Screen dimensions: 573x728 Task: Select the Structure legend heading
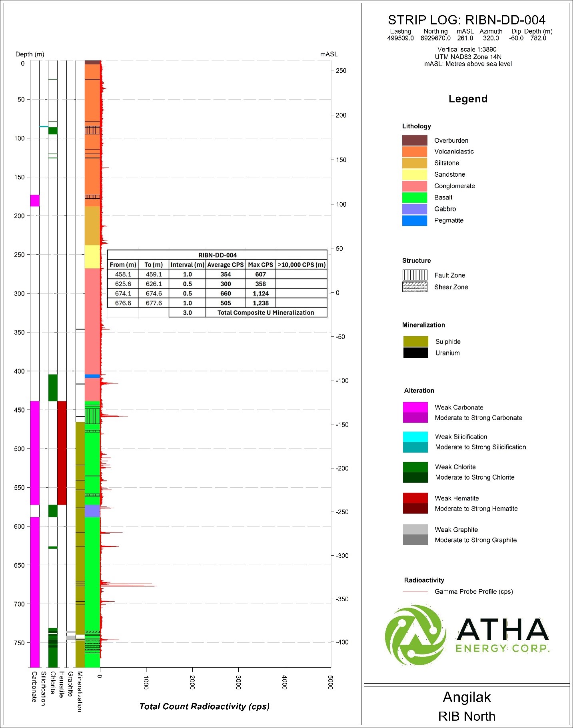417,261
